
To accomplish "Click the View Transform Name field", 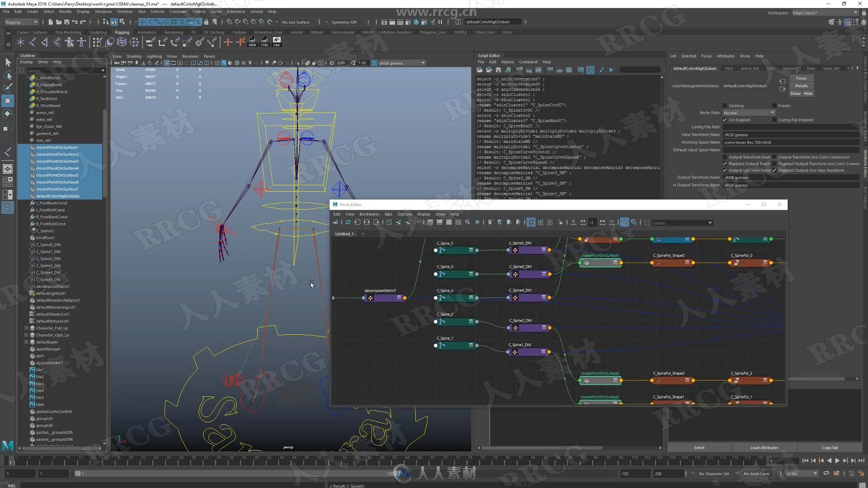I will point(791,135).
